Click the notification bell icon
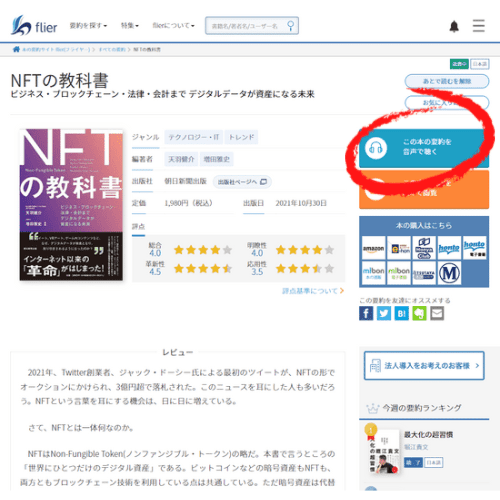500x500 pixels. (454, 26)
